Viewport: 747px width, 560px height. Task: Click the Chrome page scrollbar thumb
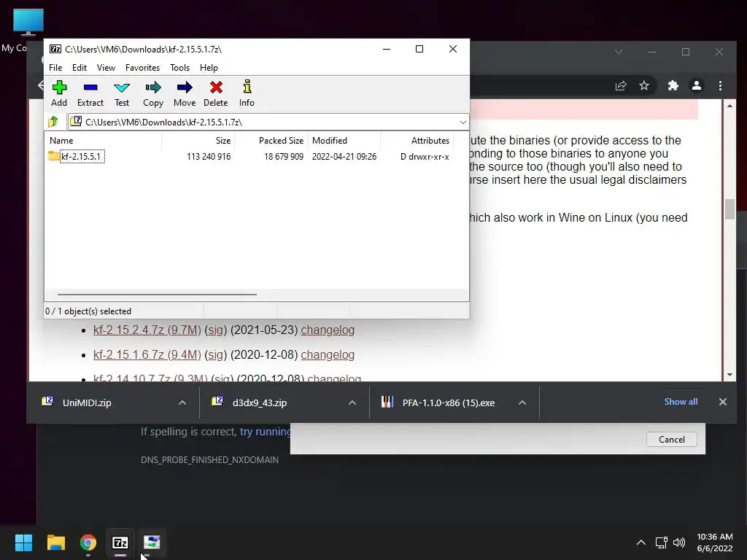(x=729, y=209)
